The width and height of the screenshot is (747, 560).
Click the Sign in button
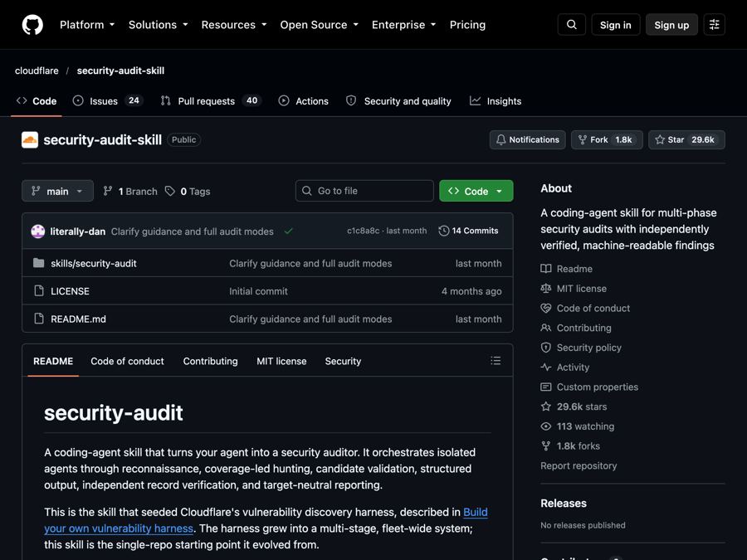pyautogui.click(x=616, y=25)
